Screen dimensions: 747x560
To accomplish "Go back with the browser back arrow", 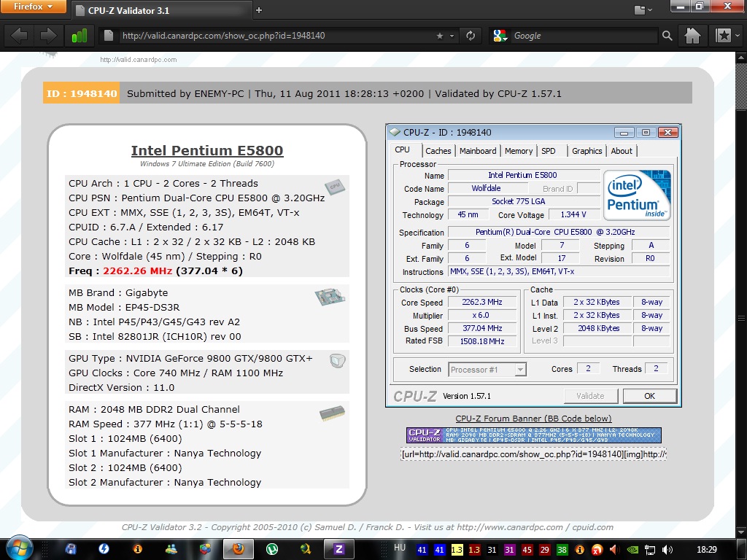I will tap(19, 35).
